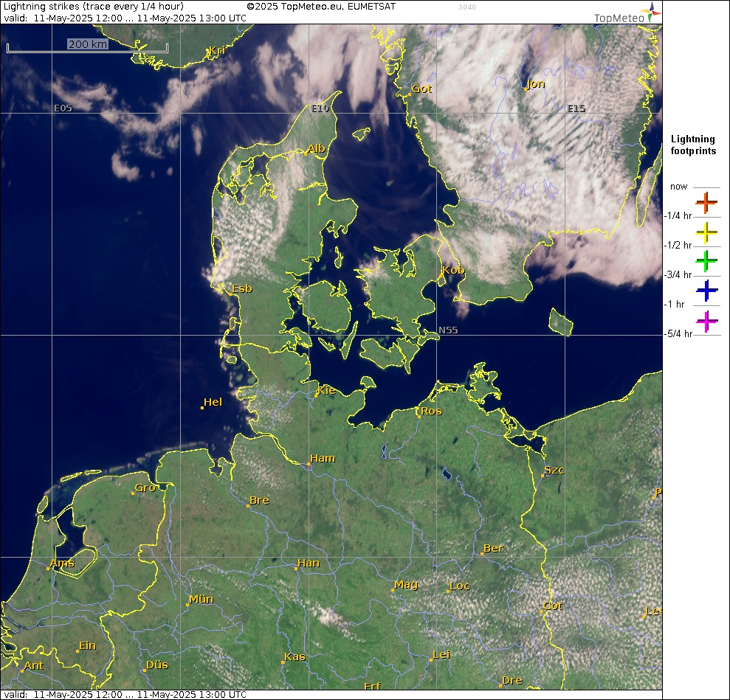Click the magenta -1 hr lightning cross
Viewport: 730px width, 700px height.
706,322
